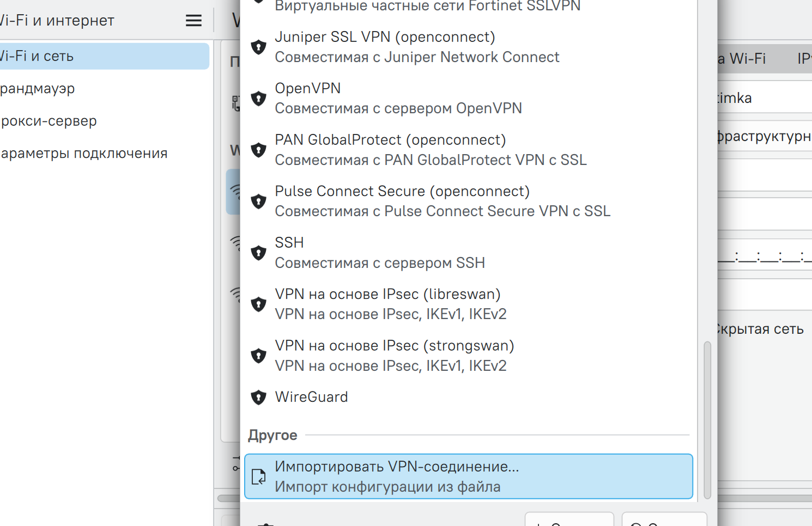The image size is (812, 526).
Task: Select Прокси-сервер in the sidebar
Action: [49, 121]
